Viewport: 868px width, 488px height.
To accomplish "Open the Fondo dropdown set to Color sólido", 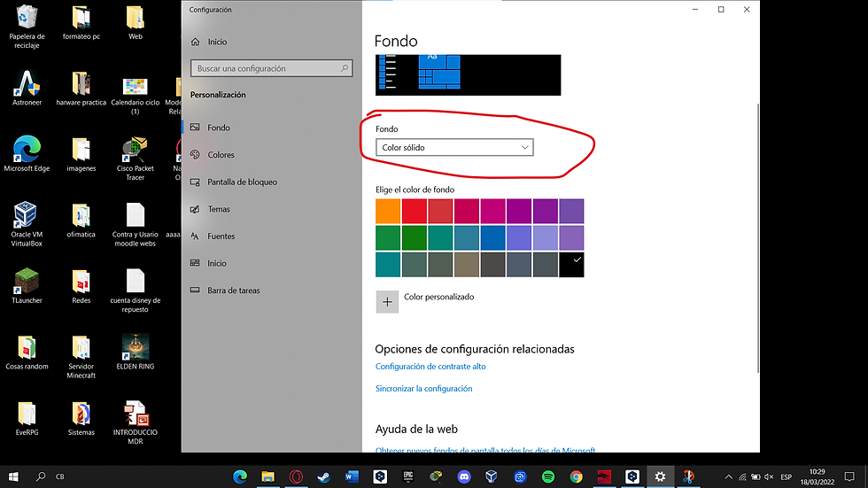I will (454, 148).
